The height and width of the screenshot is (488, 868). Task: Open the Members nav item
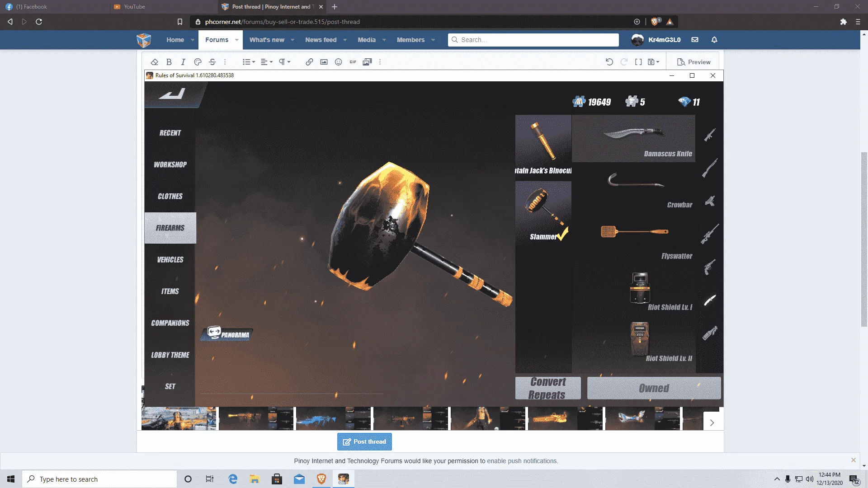(410, 40)
